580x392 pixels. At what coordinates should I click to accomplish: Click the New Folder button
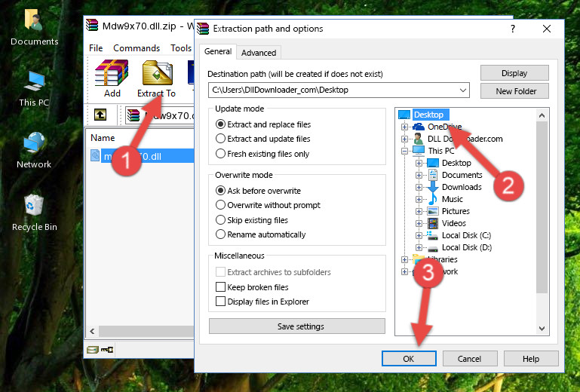514,91
